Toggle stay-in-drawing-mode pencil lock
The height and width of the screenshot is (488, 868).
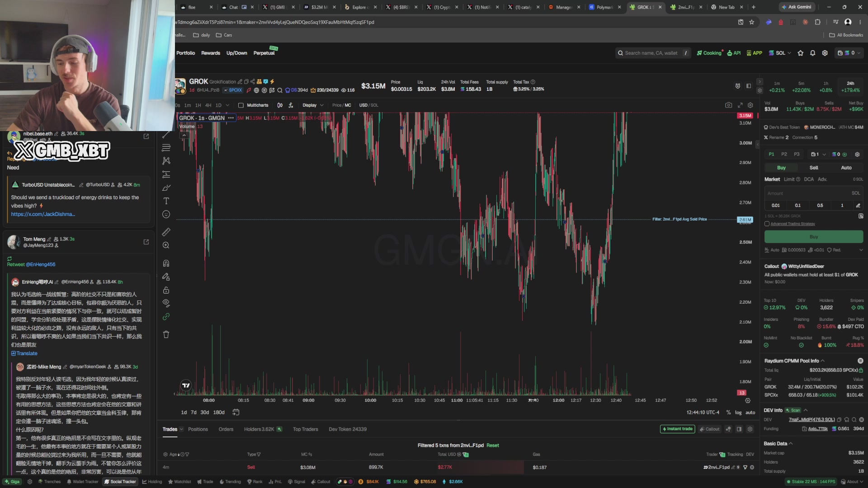point(166,277)
